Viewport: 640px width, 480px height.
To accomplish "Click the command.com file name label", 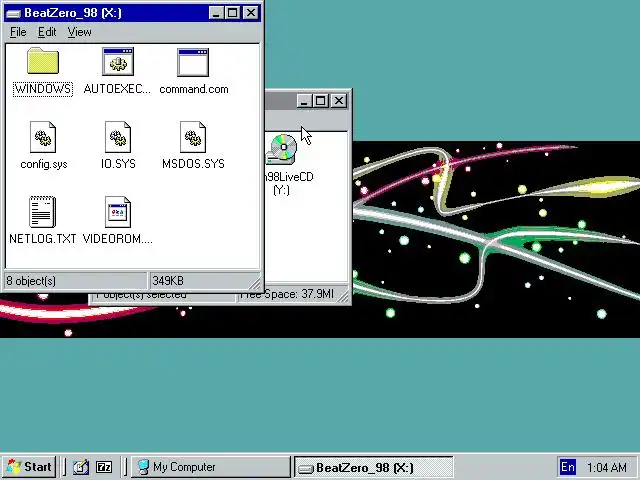I will pyautogui.click(x=194, y=89).
